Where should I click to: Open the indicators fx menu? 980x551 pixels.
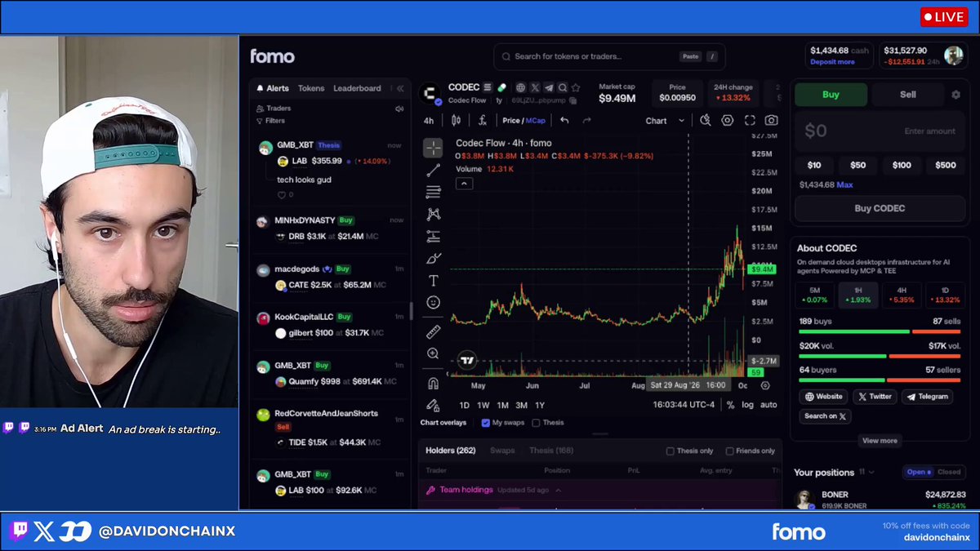click(x=483, y=120)
